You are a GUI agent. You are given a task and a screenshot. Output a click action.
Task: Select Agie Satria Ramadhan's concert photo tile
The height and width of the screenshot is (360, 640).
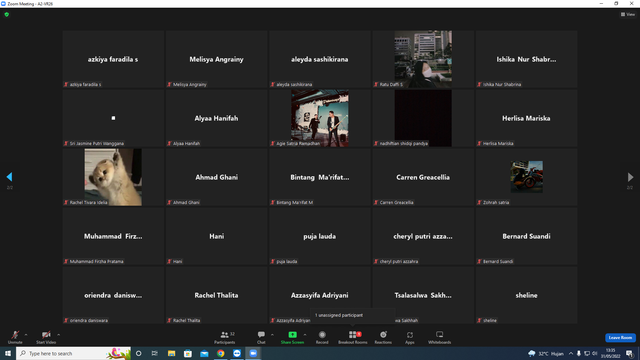tap(320, 118)
